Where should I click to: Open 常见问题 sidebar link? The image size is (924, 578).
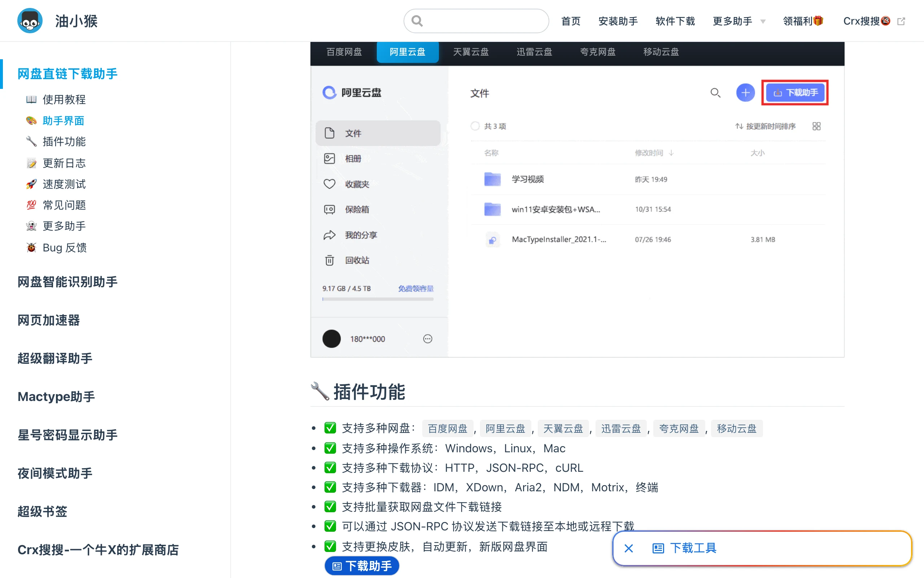(56, 205)
